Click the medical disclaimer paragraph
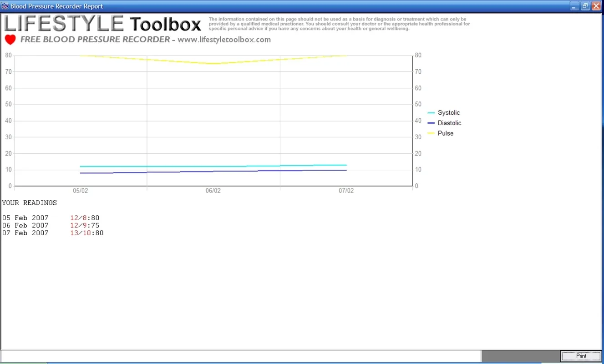 pyautogui.click(x=340, y=24)
